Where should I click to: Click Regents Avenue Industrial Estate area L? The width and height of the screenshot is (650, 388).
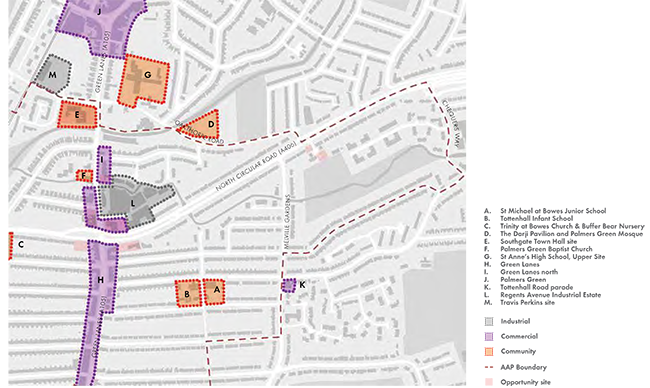coord(133,202)
